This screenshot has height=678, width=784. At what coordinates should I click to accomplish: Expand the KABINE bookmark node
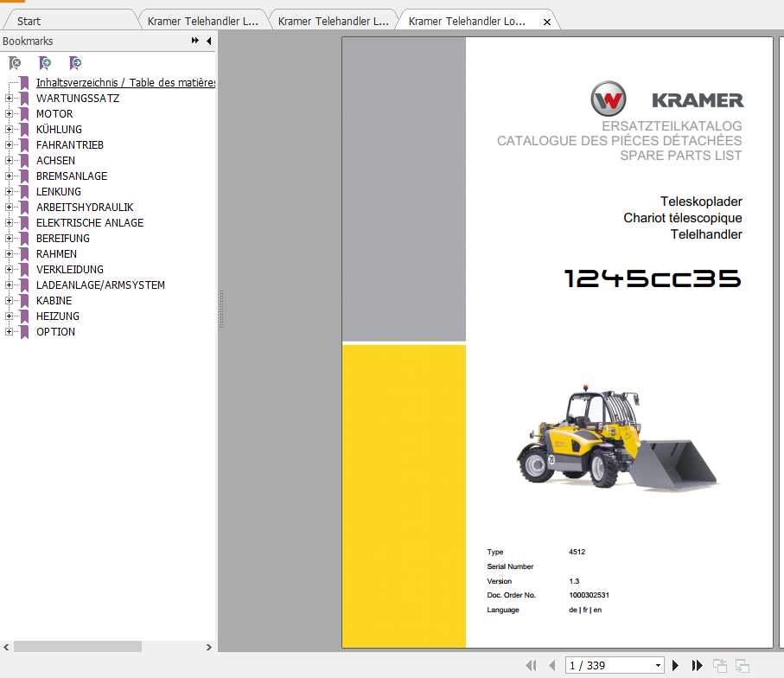pos(9,300)
